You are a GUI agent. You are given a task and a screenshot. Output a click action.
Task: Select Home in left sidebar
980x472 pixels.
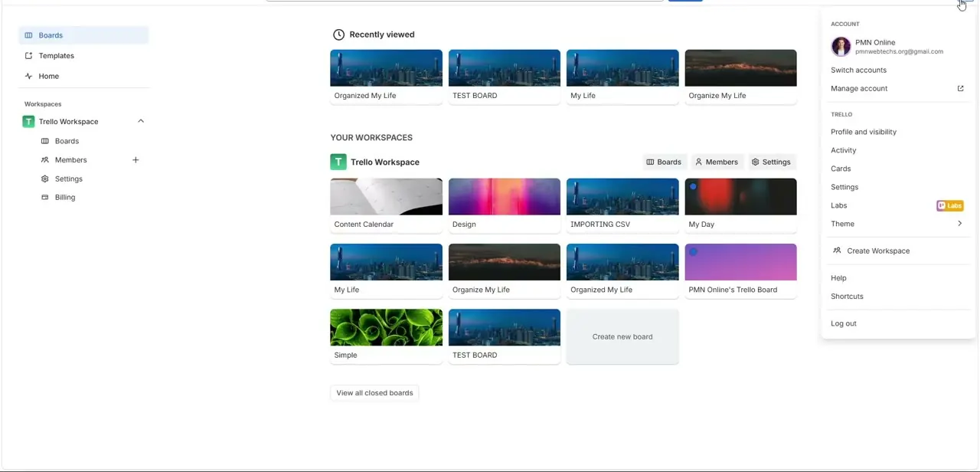click(x=83, y=77)
